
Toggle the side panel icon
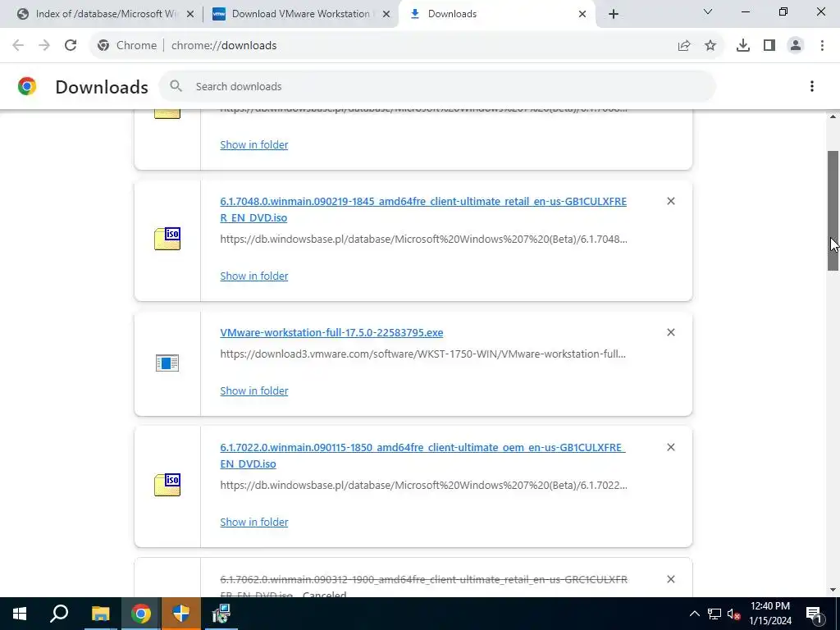(x=769, y=46)
